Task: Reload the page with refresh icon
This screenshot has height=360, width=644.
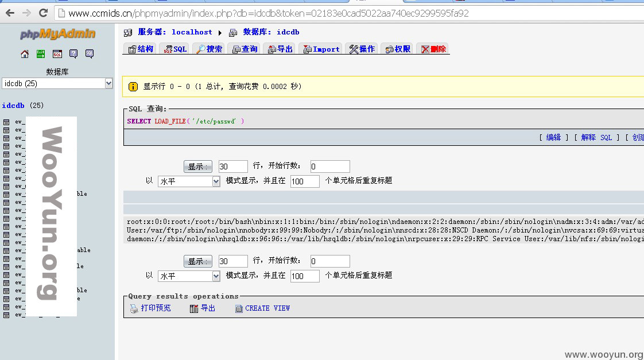Action: pos(43,13)
